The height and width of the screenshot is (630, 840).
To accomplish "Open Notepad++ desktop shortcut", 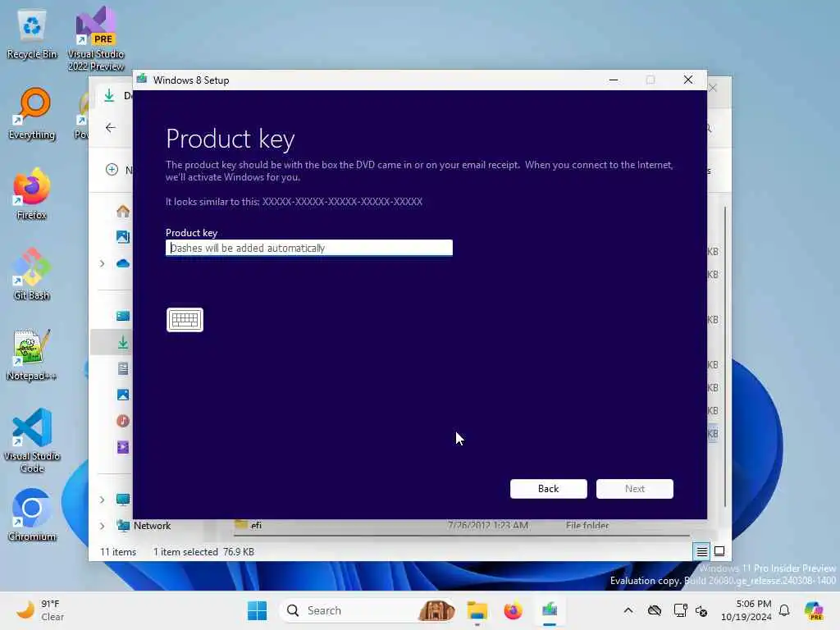I will [x=32, y=355].
